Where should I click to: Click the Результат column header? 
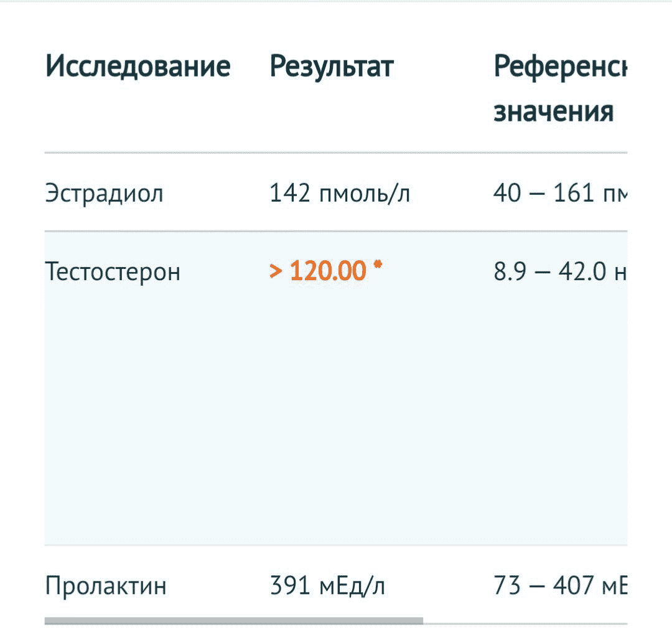point(332,67)
